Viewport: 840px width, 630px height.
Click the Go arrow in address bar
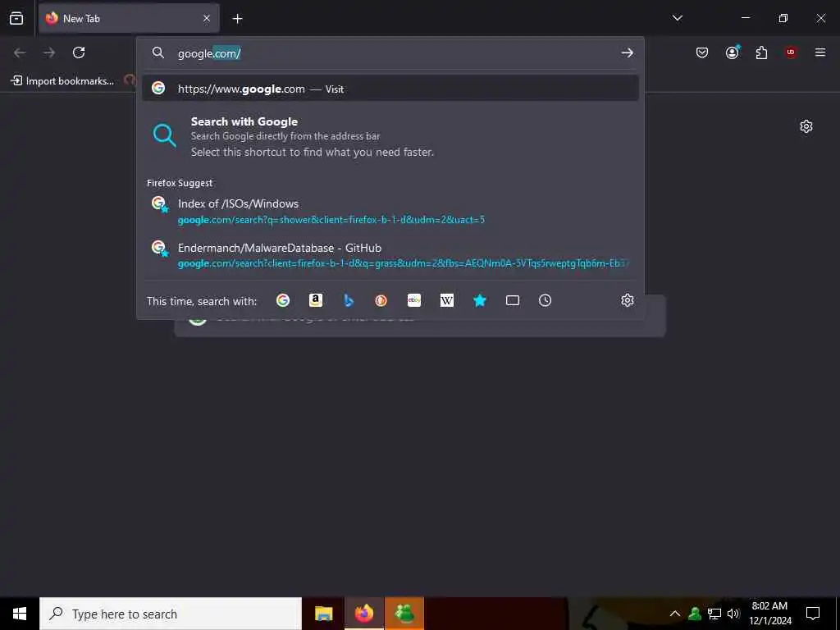[627, 53]
